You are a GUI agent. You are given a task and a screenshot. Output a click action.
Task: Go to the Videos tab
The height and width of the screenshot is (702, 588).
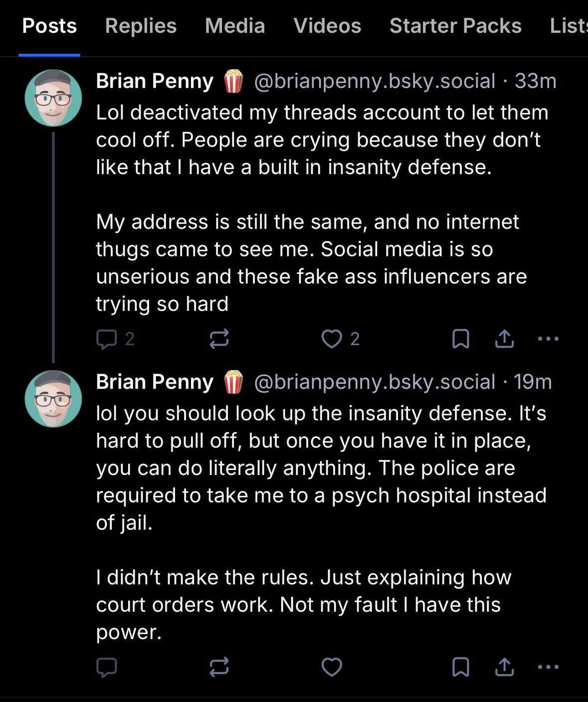point(327,26)
